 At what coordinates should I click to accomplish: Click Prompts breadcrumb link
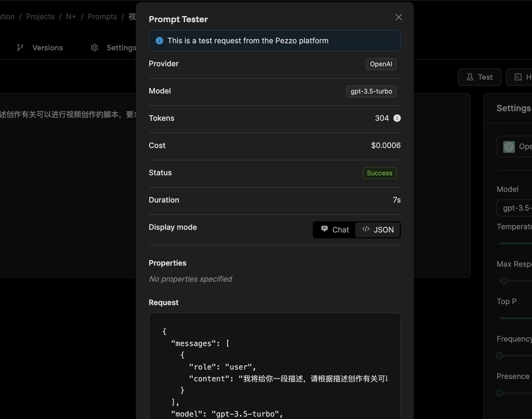[x=102, y=17]
